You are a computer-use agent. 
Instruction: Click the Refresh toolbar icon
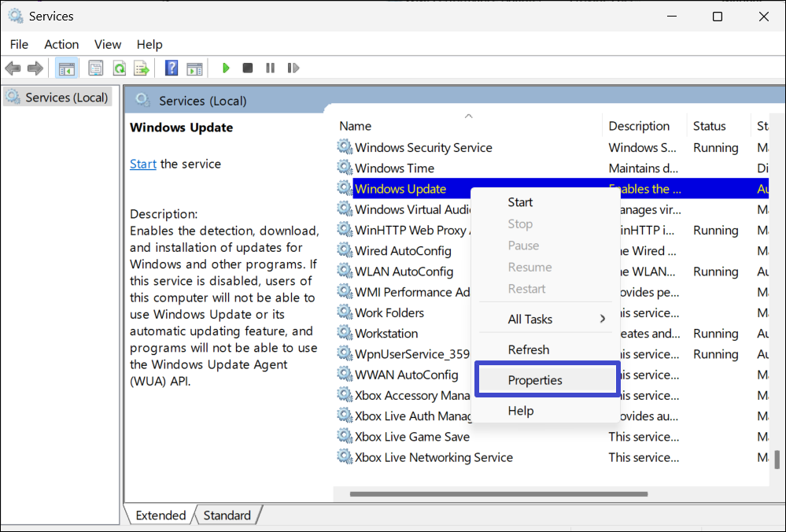pos(119,68)
